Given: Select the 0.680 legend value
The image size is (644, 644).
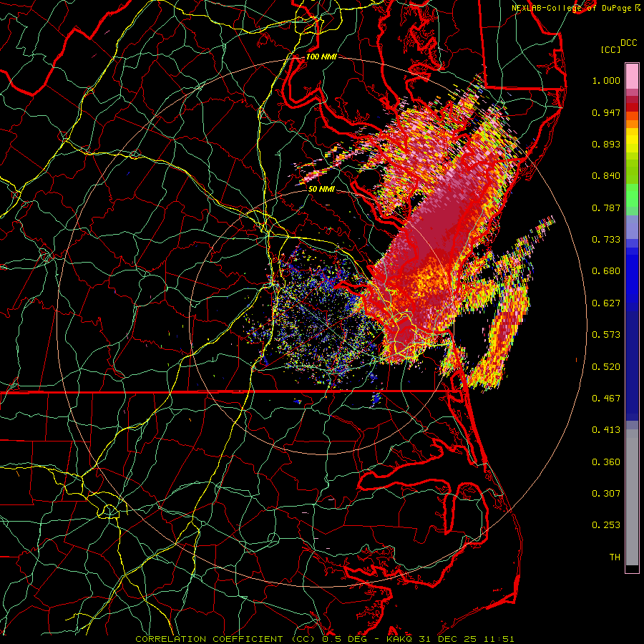Looking at the screenshot, I should (606, 271).
